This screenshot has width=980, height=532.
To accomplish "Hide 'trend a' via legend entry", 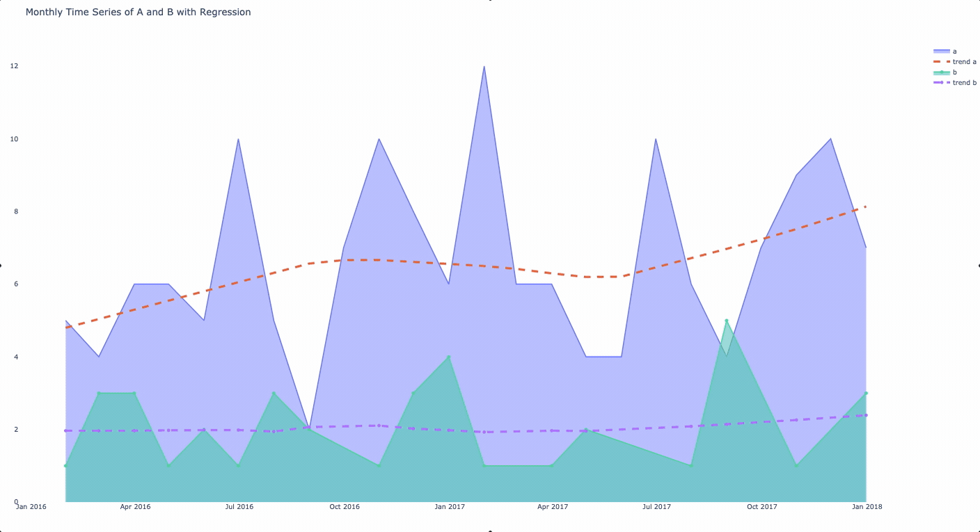I will tap(955, 62).
